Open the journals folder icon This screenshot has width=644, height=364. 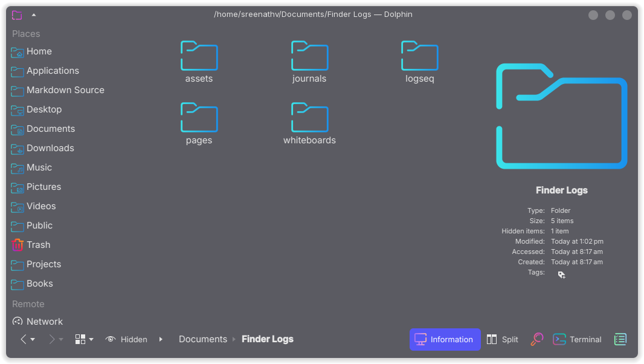[310, 56]
